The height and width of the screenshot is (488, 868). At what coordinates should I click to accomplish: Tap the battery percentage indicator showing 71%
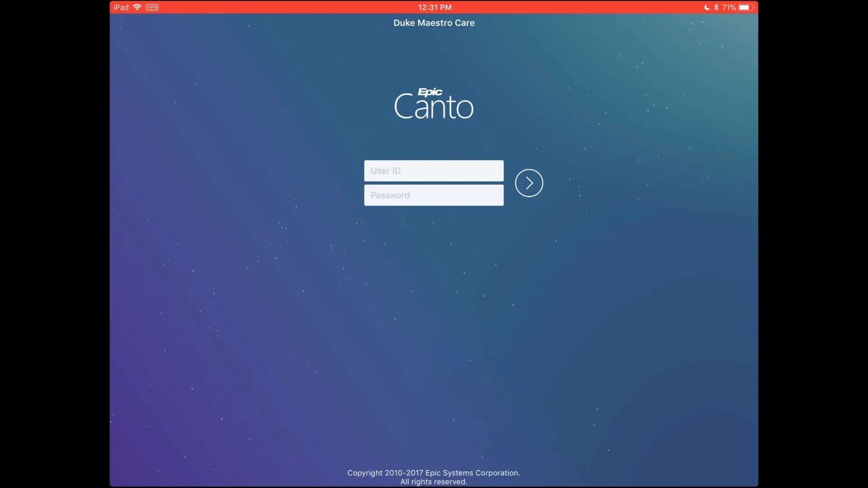point(729,7)
